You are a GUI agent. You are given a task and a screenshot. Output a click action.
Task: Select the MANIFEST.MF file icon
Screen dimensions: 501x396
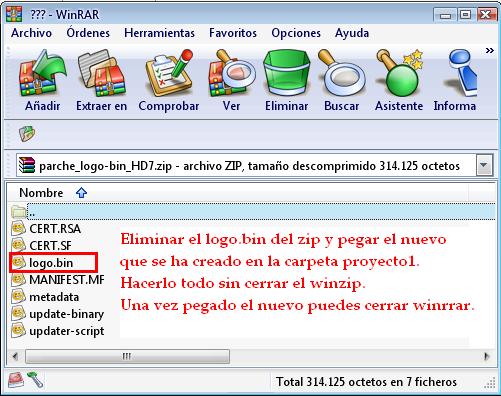pyautogui.click(x=19, y=280)
